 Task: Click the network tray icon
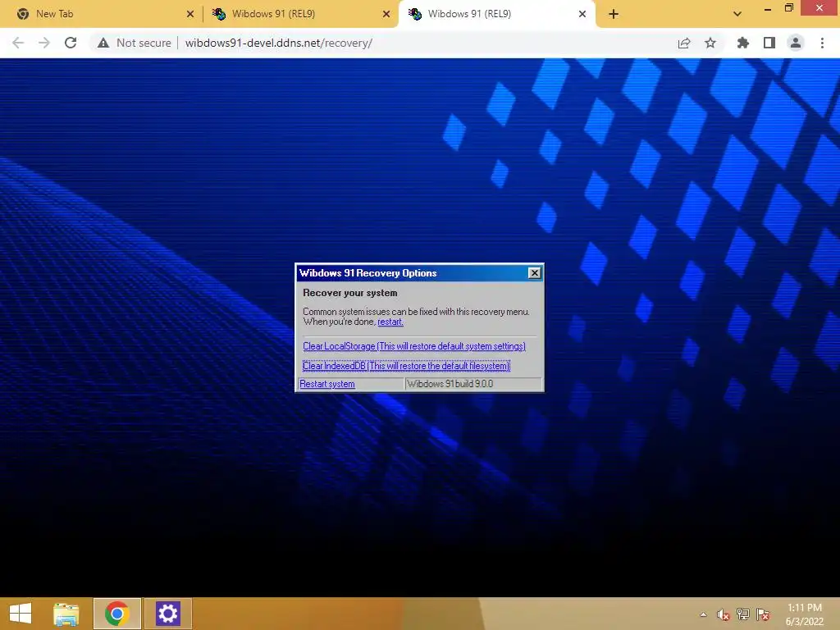[x=743, y=614]
